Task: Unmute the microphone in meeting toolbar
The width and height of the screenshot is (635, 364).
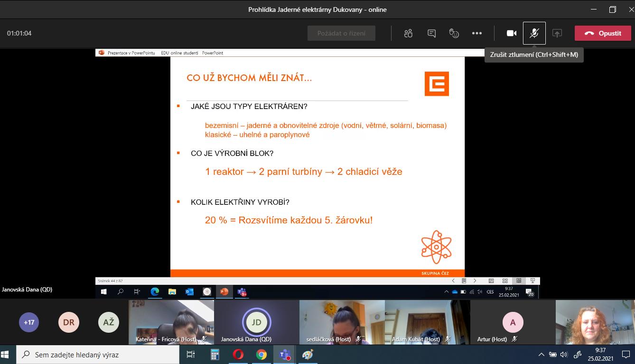Action: 534,33
